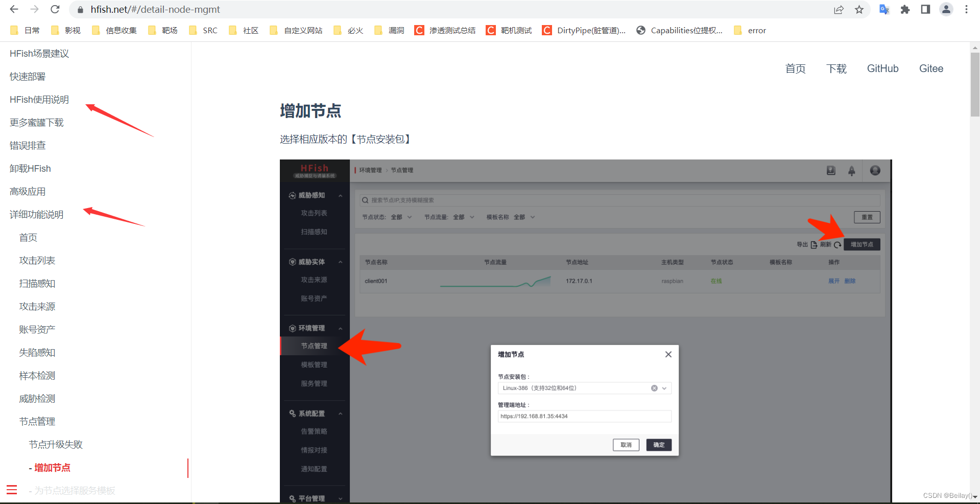Open 样本检测 in sidebar

pos(37,376)
